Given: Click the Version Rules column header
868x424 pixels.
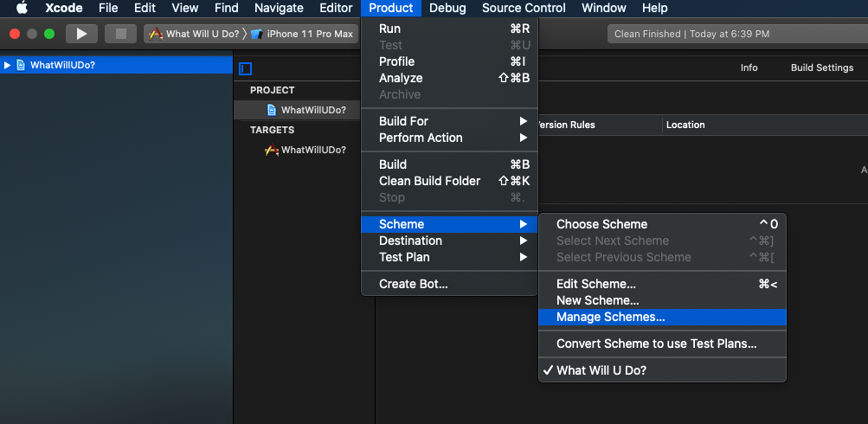Looking at the screenshot, I should (566, 125).
